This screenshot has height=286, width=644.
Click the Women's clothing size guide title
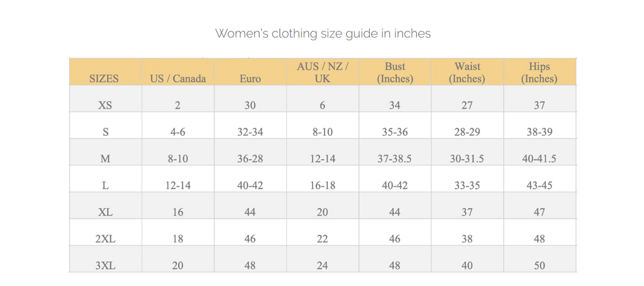pyautogui.click(x=323, y=33)
